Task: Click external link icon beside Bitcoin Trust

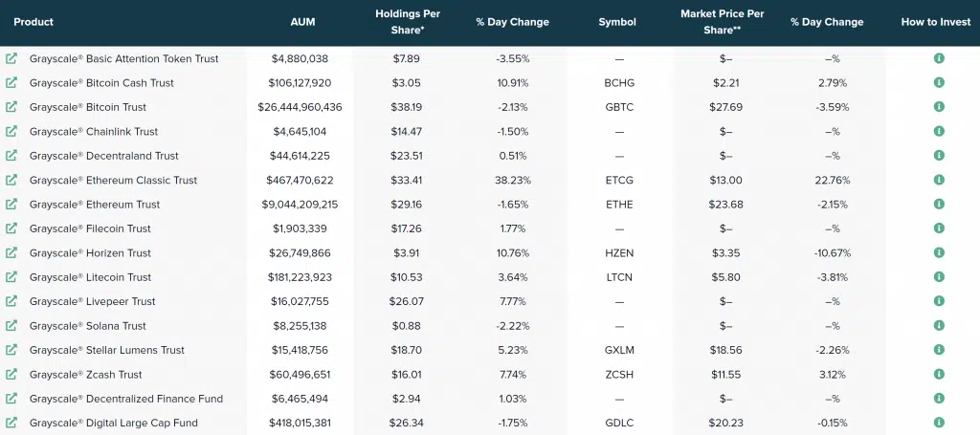Action: coord(11,107)
